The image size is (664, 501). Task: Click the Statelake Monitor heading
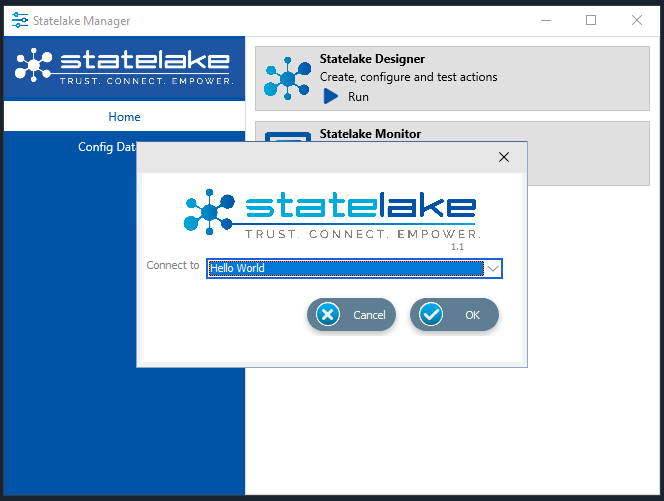point(370,134)
